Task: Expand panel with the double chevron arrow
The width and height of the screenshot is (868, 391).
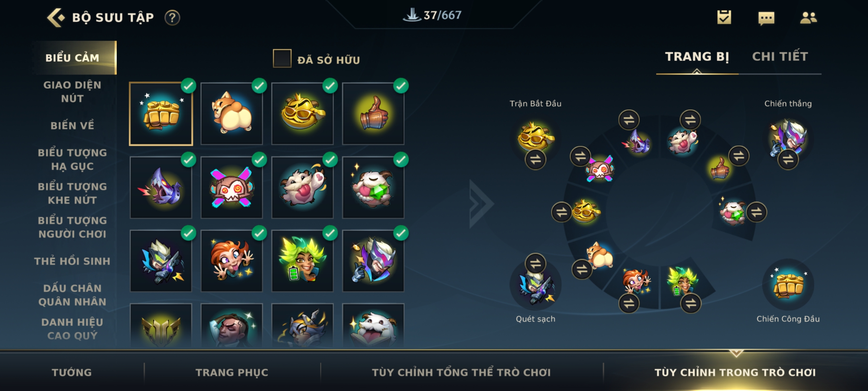Action: pyautogui.click(x=481, y=204)
